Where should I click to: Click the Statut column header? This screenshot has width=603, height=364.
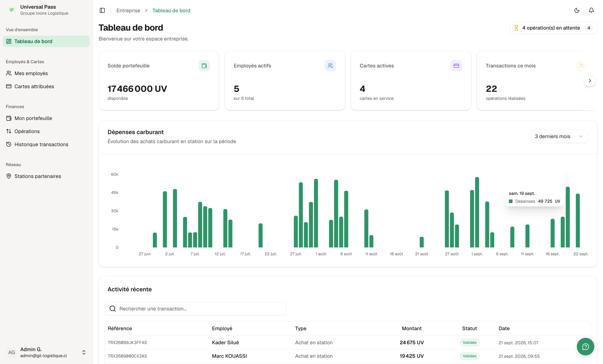(469, 328)
